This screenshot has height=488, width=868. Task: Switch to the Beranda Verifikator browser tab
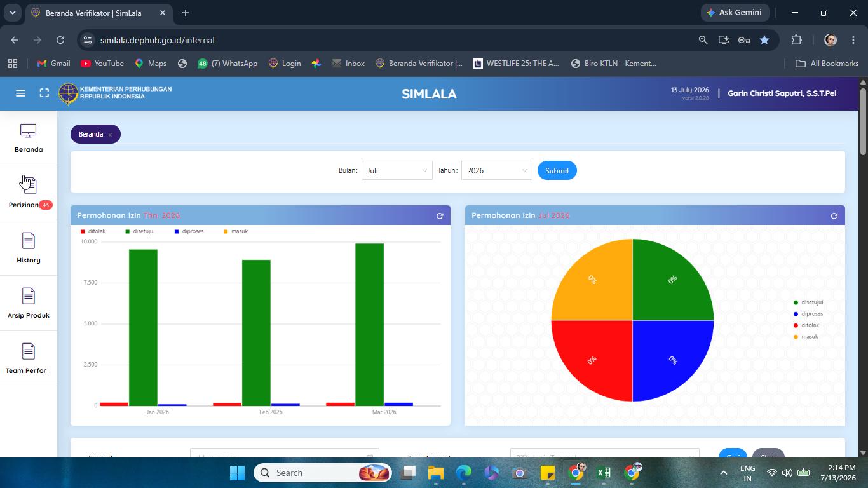click(98, 13)
